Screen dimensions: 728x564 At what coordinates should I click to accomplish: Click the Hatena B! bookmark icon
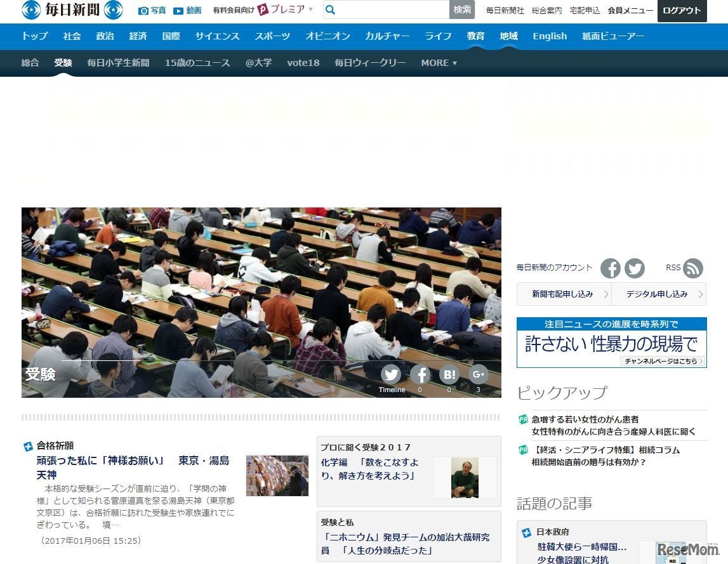click(449, 374)
